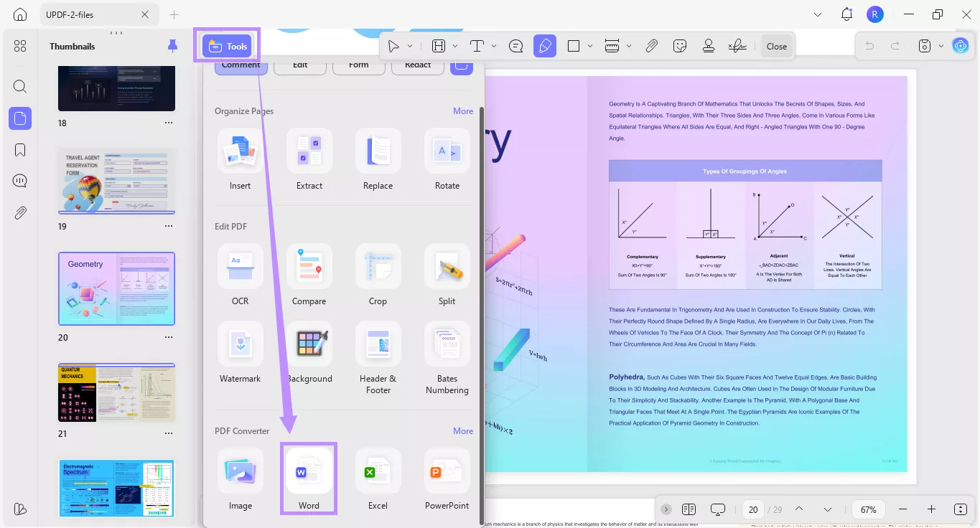Select the stamp tool in the toolbar

tap(708, 45)
